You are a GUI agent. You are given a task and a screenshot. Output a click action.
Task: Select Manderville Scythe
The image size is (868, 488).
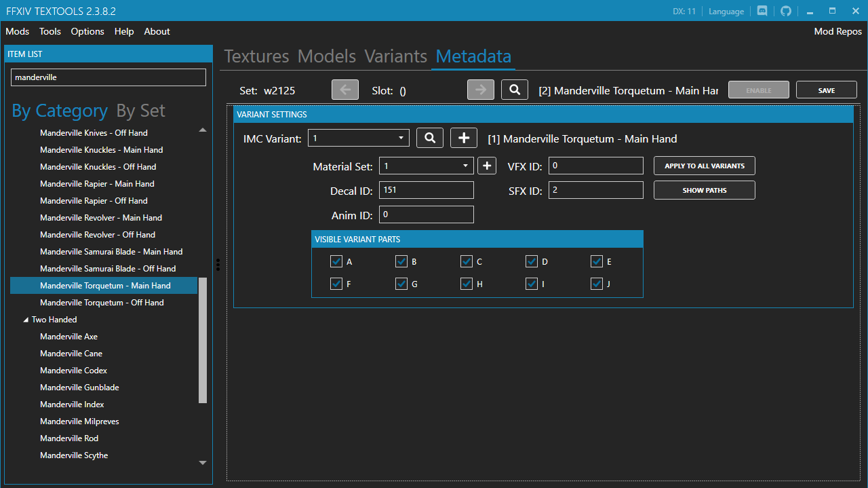pos(74,455)
